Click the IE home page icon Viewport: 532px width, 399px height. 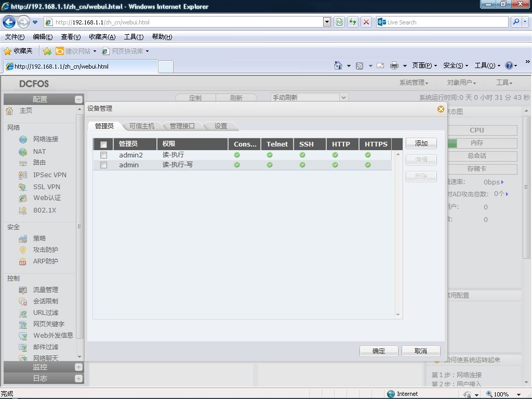[338, 65]
